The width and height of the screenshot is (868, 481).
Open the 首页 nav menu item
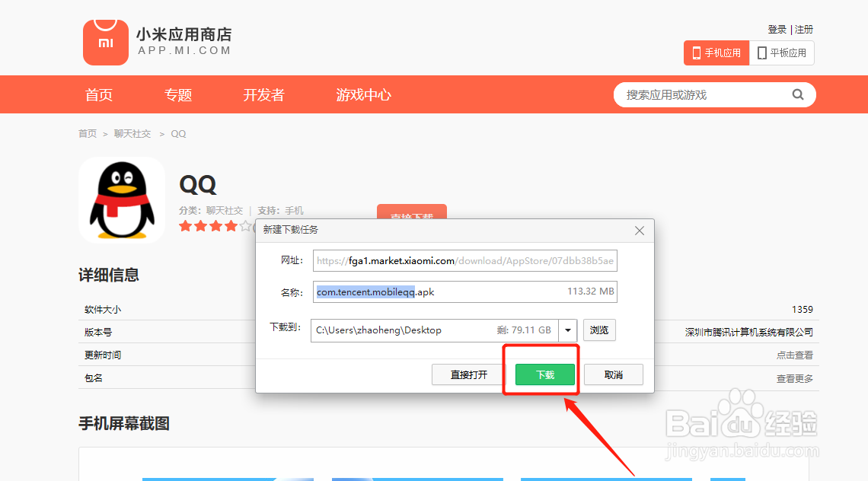[x=99, y=94]
